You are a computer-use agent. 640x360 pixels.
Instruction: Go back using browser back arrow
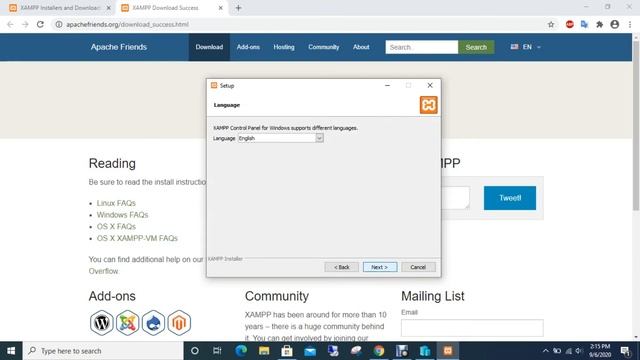[10, 24]
